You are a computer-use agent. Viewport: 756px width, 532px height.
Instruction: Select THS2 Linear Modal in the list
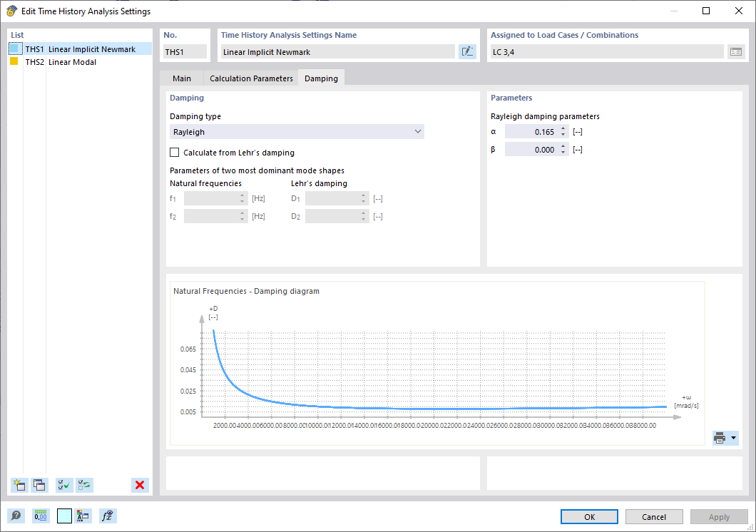tap(80, 61)
